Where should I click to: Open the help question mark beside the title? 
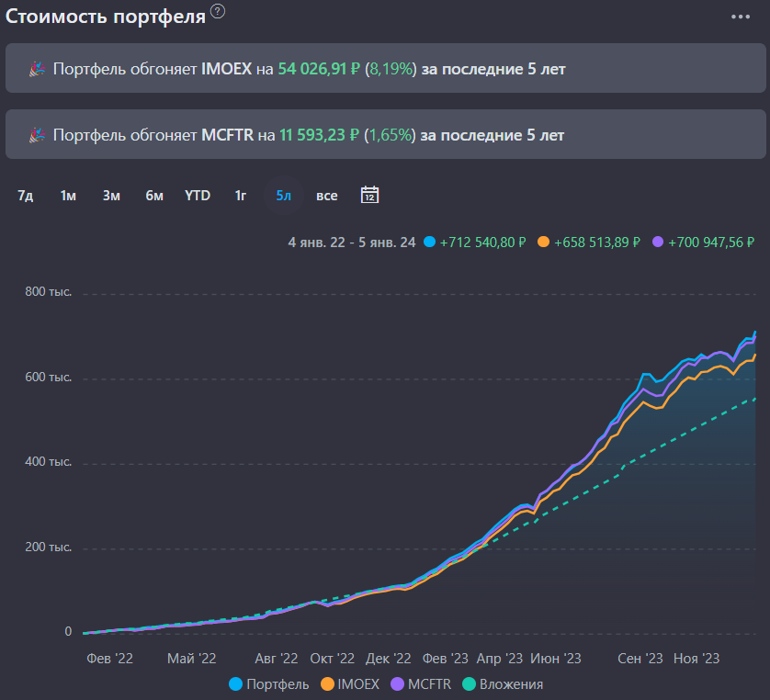(x=218, y=11)
